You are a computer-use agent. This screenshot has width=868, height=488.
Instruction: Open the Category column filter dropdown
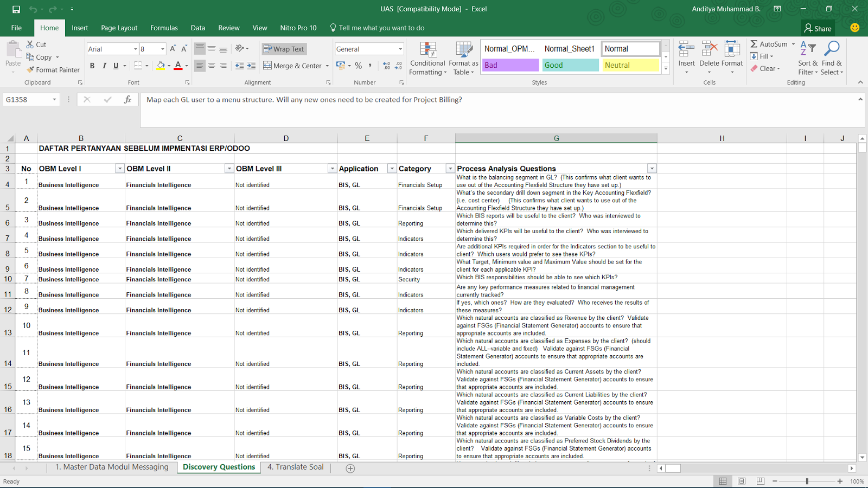click(x=450, y=169)
